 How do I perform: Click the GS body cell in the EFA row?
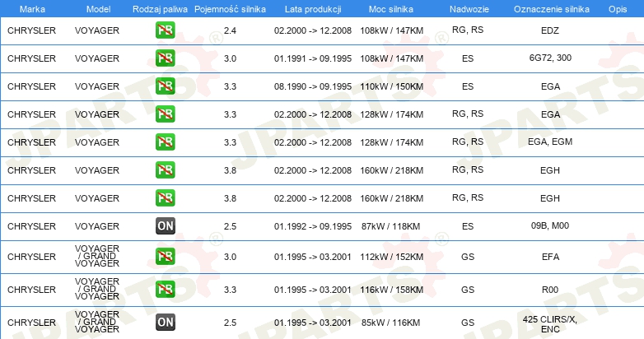(468, 257)
